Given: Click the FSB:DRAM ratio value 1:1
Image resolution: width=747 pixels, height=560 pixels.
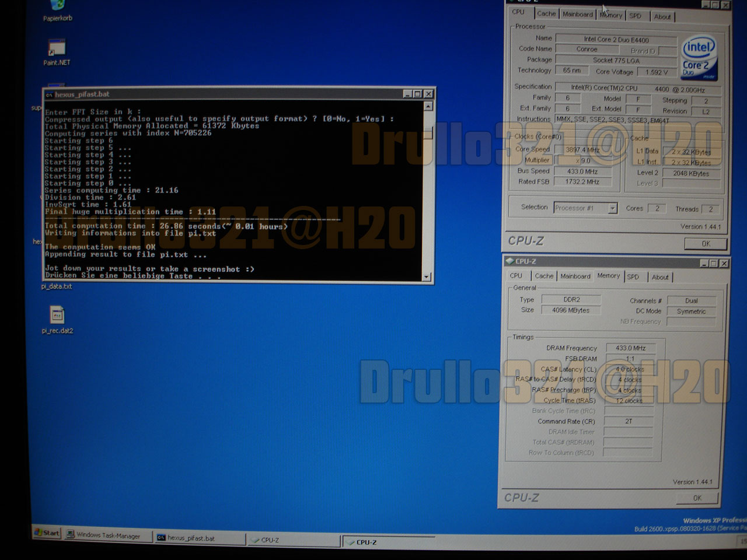Looking at the screenshot, I should [630, 359].
